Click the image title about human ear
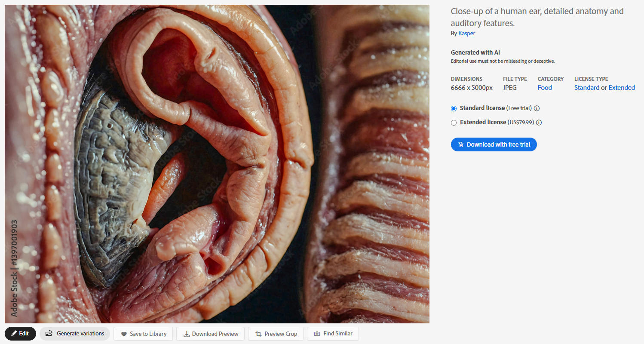The image size is (644, 344). pos(537,17)
